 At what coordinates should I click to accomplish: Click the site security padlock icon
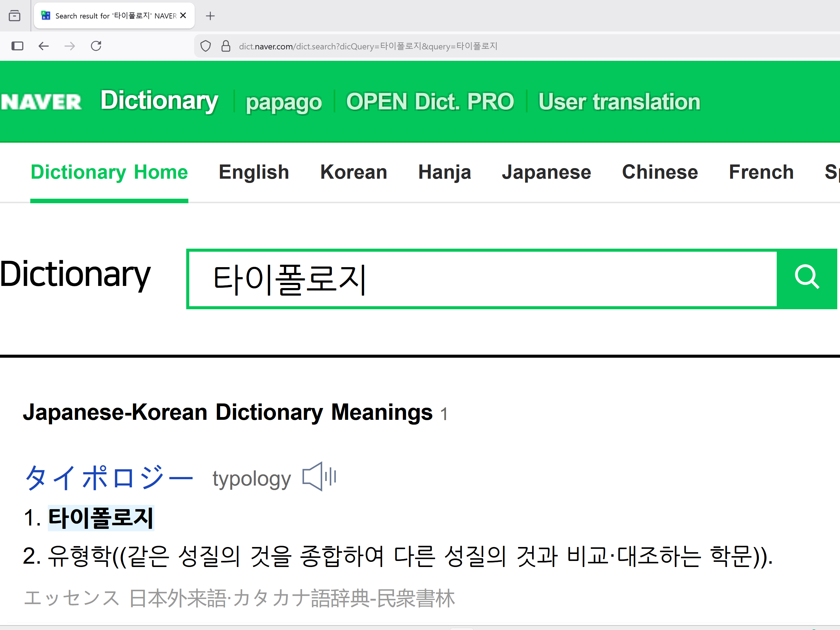(x=226, y=46)
